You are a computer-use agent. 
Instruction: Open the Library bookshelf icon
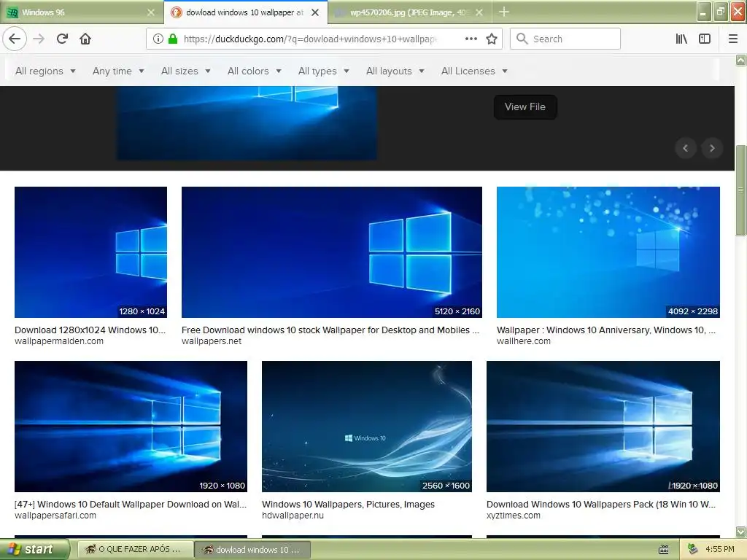click(x=681, y=39)
